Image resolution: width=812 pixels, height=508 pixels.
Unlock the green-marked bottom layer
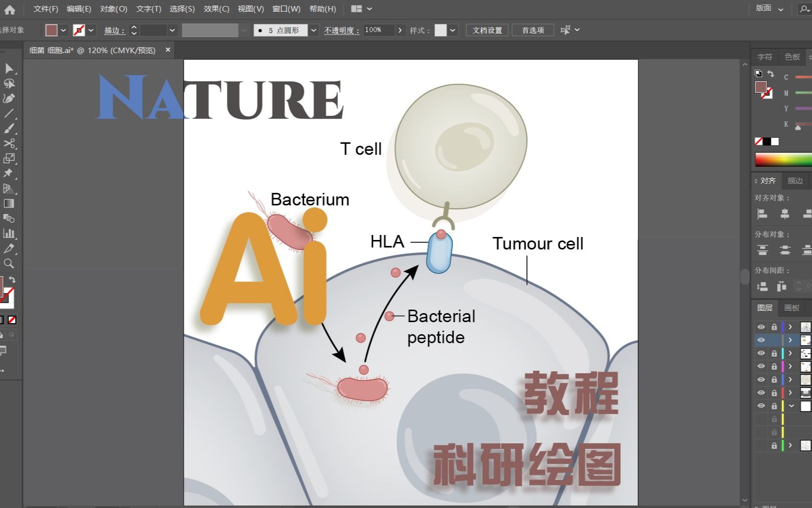click(x=774, y=445)
